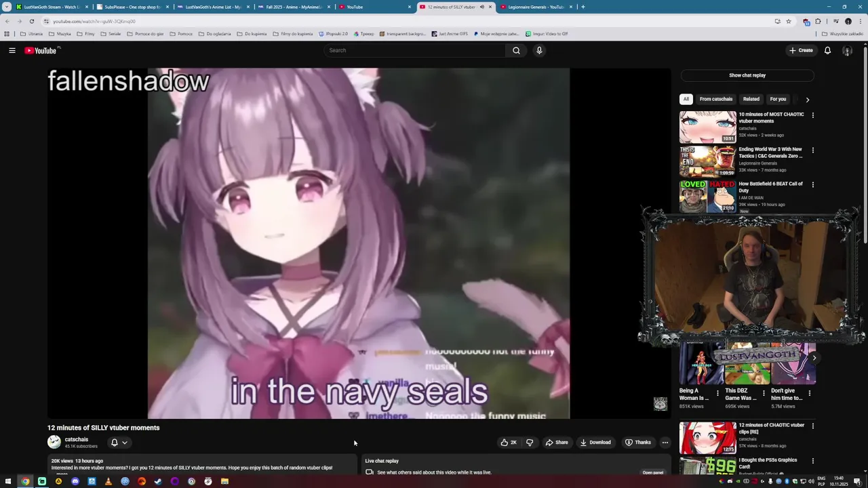Click Show chat replay button
Image resolution: width=868 pixels, height=488 pixels.
tap(747, 75)
